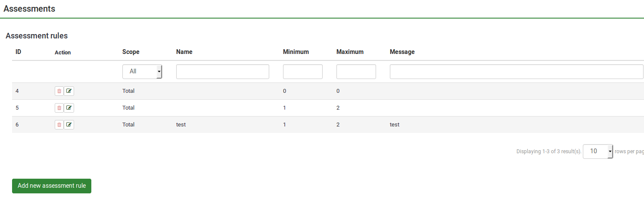Edit the 'test' assessment rule
Screen dimensions: 644x202
[69, 125]
